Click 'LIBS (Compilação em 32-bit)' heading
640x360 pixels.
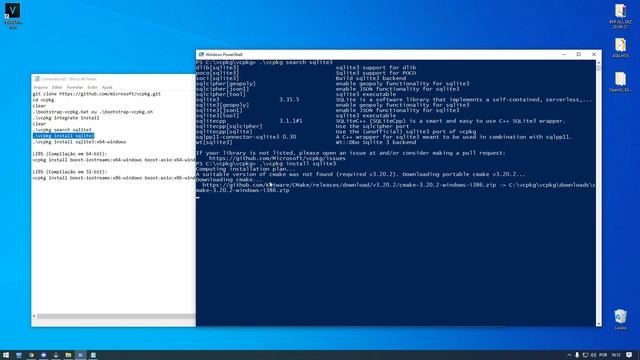[70, 172]
